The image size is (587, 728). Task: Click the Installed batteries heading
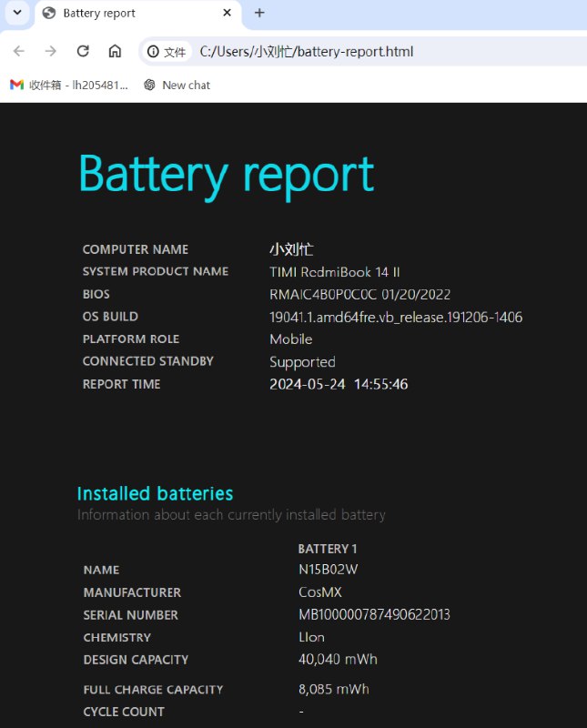[x=155, y=493]
